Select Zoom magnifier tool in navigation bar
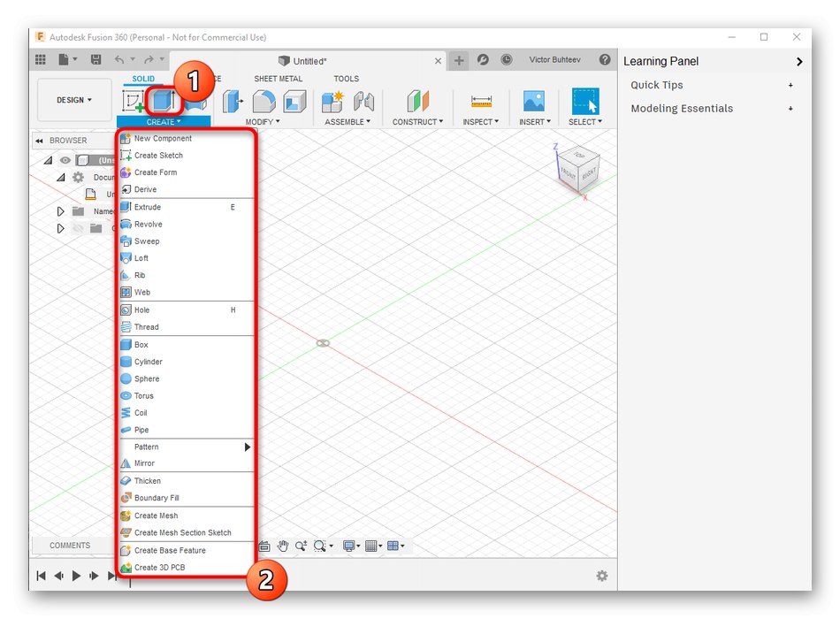Viewport: 840px width, 619px height. point(301,546)
